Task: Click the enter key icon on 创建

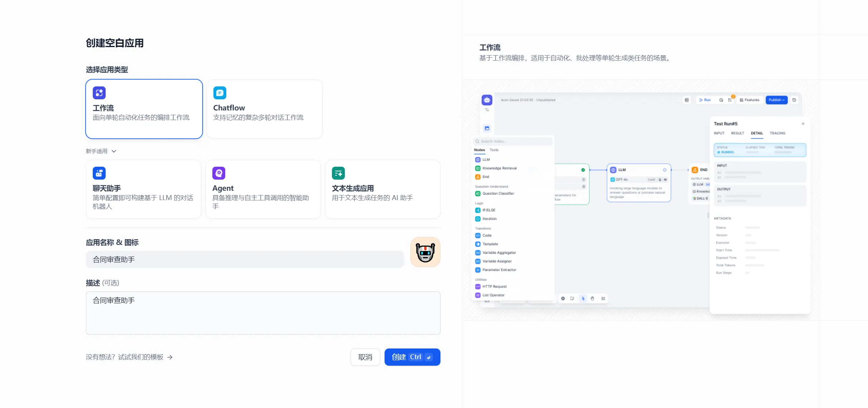Action: 429,357
